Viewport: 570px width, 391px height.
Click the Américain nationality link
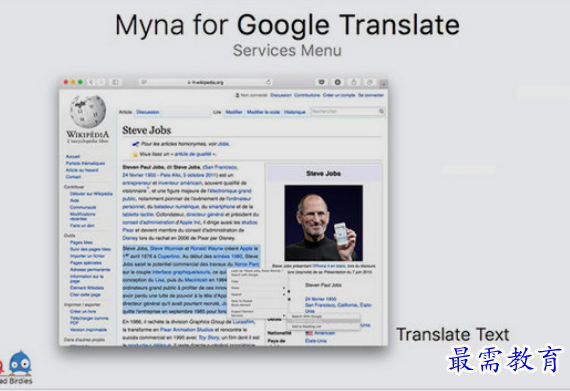pyautogui.click(x=325, y=333)
